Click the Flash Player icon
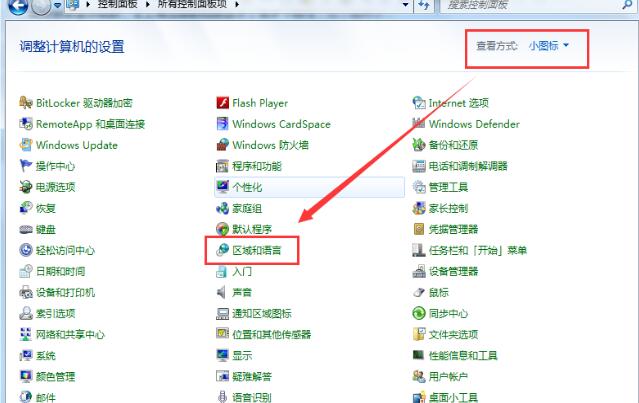This screenshot has width=639, height=403. click(x=223, y=103)
